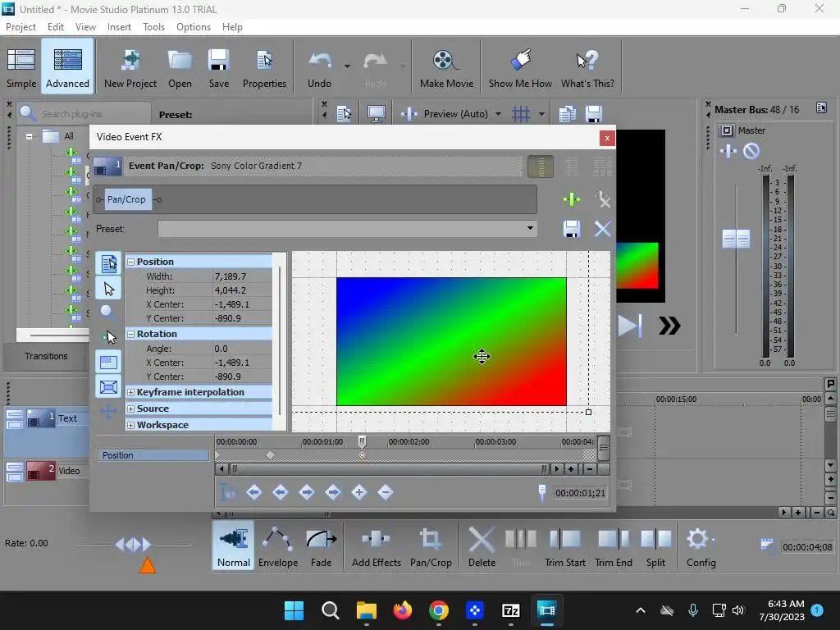Open the Preview (Auto) quality dropdown
Viewport: 840px width, 630px height.
pos(498,113)
